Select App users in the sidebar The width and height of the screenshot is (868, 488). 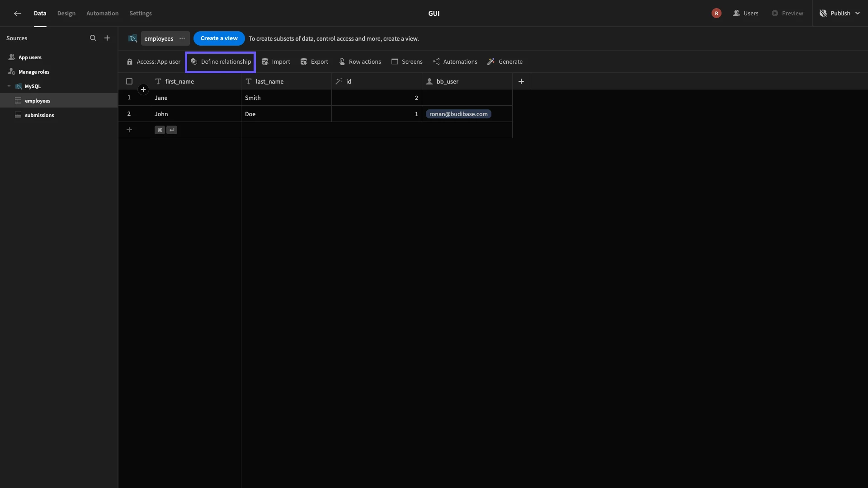30,57
